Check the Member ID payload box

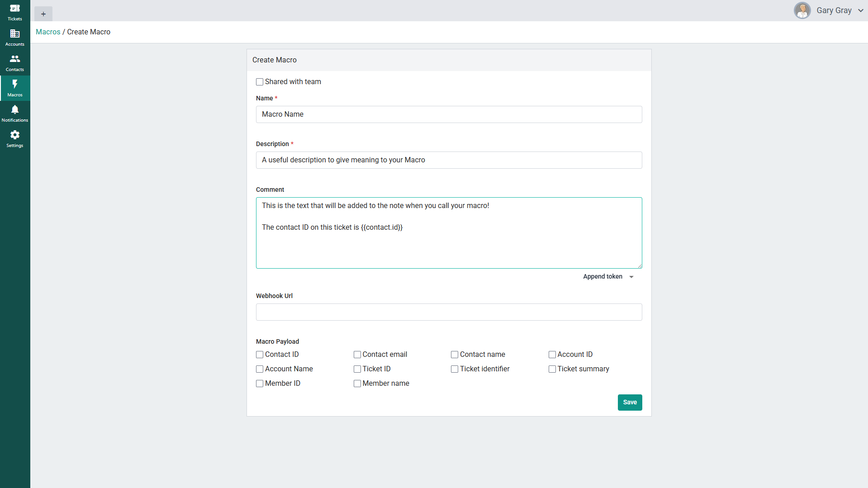click(x=260, y=384)
